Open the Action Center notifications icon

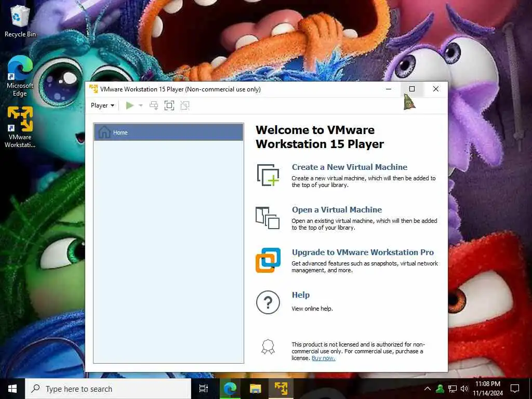515,389
